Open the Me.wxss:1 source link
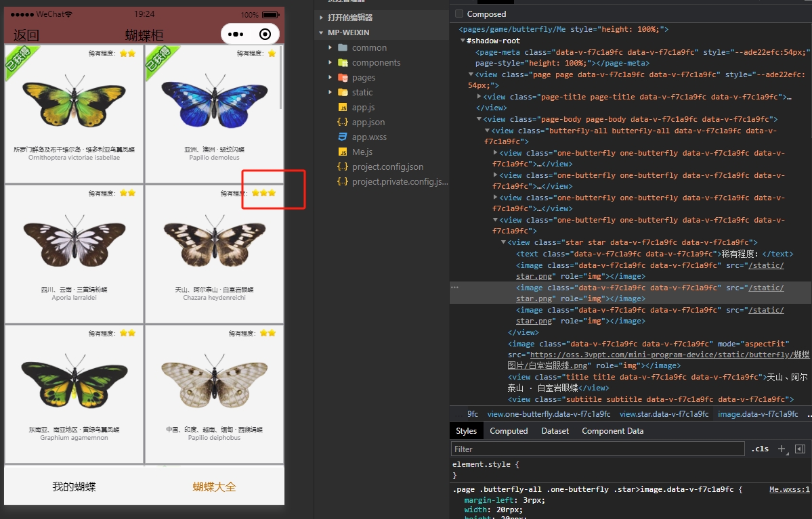 tap(789, 489)
